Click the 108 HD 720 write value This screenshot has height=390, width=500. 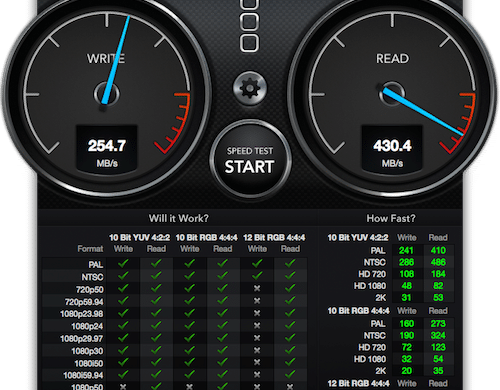(406, 274)
